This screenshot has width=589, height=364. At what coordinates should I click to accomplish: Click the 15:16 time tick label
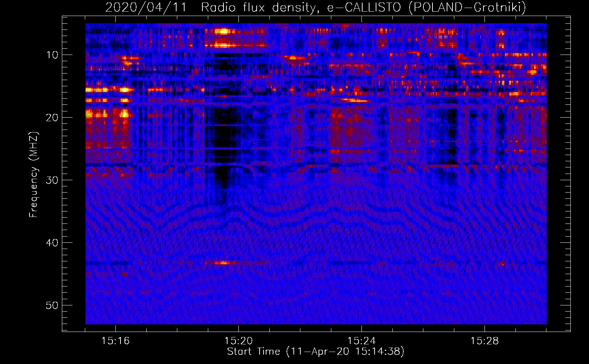[x=115, y=341]
